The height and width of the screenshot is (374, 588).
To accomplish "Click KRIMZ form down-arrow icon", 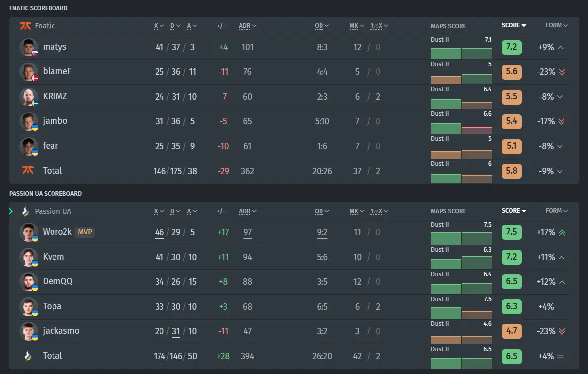I will point(560,97).
